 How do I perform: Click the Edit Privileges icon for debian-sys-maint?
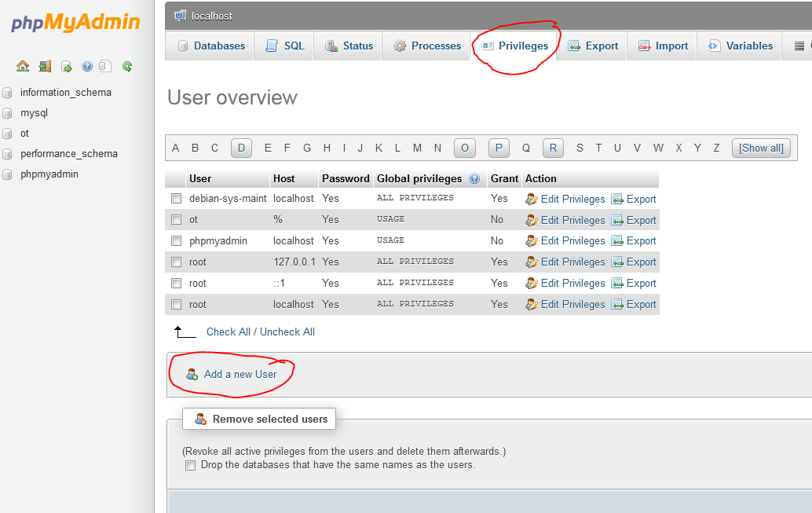pos(532,199)
